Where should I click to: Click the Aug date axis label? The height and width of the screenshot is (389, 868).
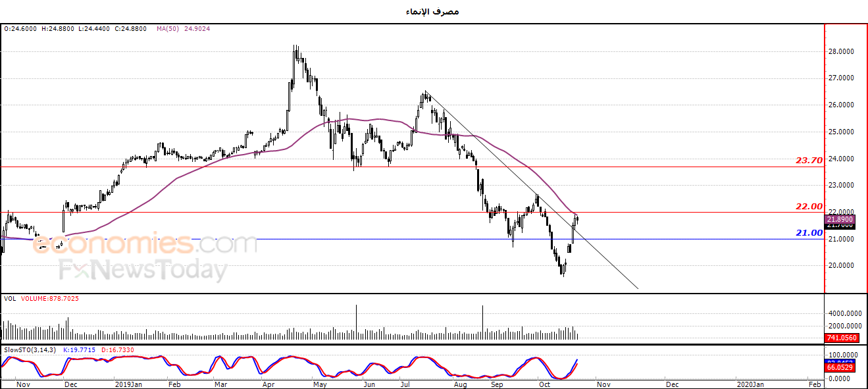coord(461,384)
